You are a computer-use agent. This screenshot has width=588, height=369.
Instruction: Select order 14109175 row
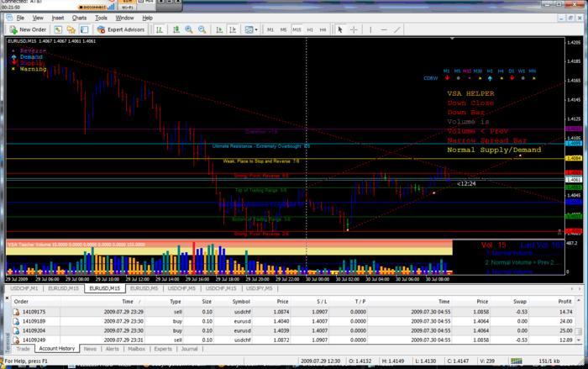292,312
